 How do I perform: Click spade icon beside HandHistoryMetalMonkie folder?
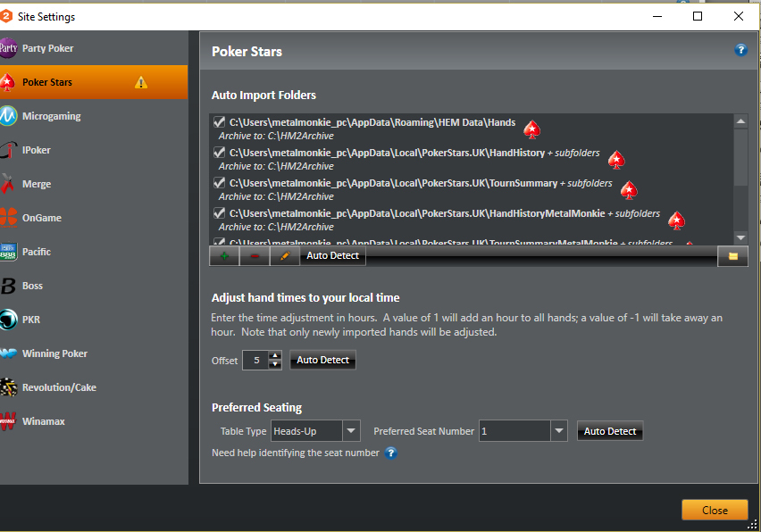point(676,220)
